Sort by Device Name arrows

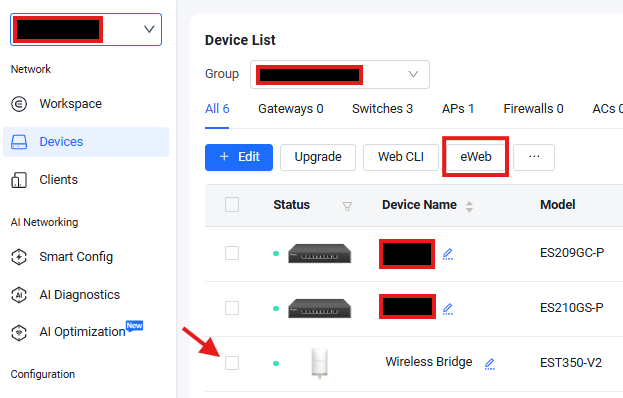469,206
